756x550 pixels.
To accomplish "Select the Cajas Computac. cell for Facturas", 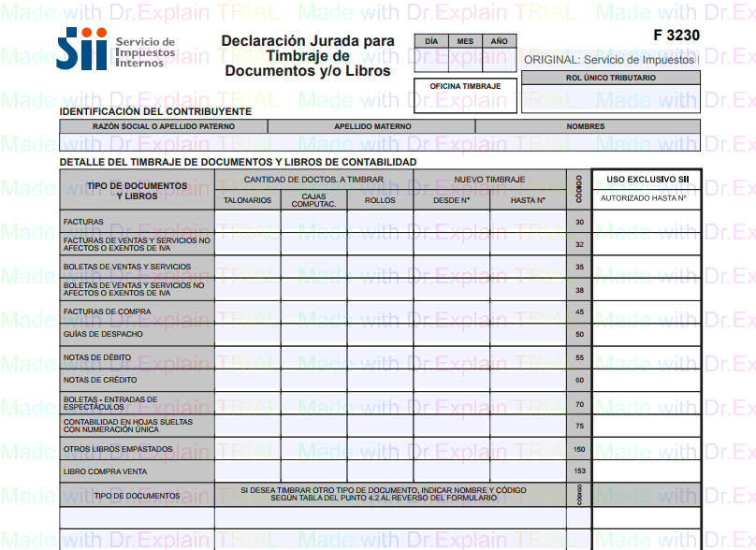I will [313, 222].
